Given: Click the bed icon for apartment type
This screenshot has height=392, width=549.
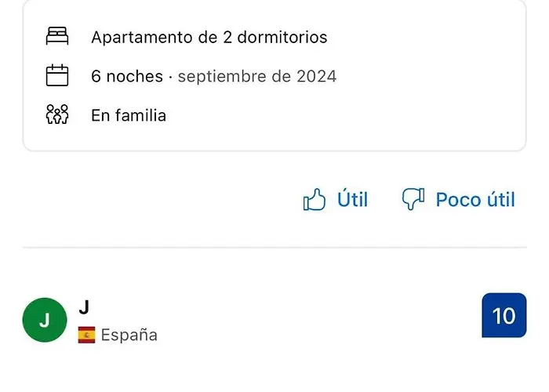Looking at the screenshot, I should (57, 37).
